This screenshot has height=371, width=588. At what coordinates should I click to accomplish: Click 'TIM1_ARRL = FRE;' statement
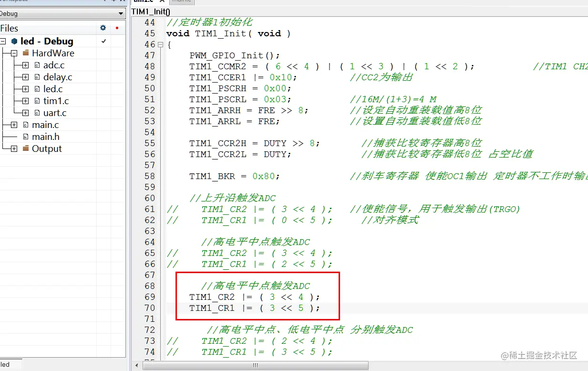click(x=235, y=121)
